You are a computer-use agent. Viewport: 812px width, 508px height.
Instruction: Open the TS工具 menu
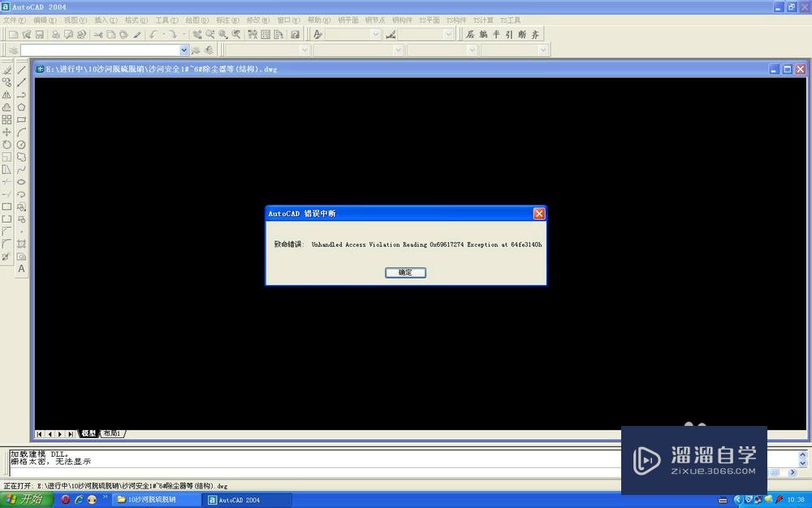(x=510, y=20)
